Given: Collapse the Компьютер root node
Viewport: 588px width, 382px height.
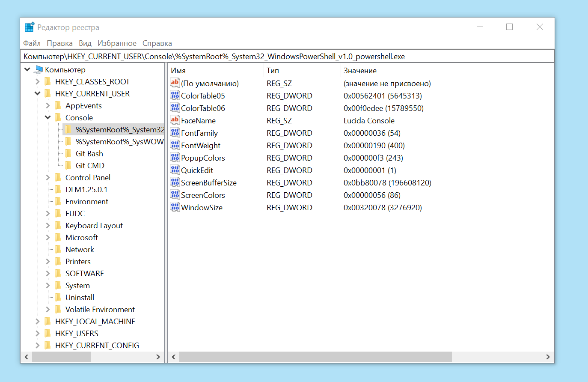Looking at the screenshot, I should pos(27,69).
